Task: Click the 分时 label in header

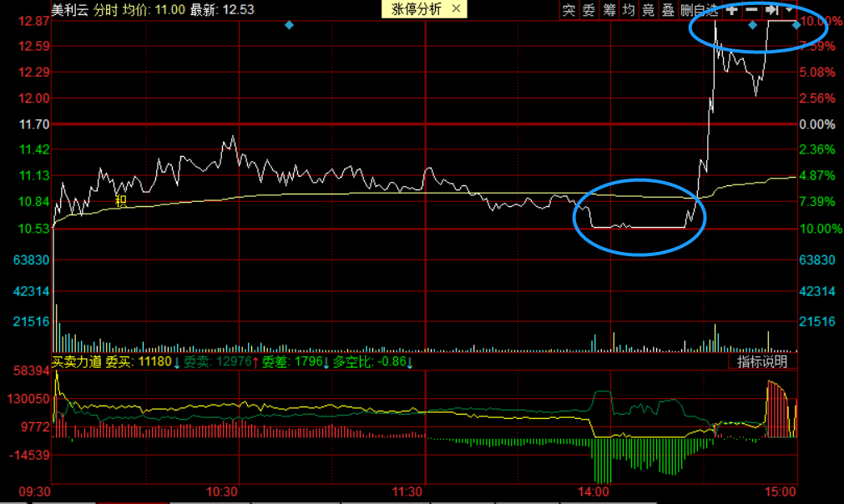Action: pyautogui.click(x=104, y=10)
